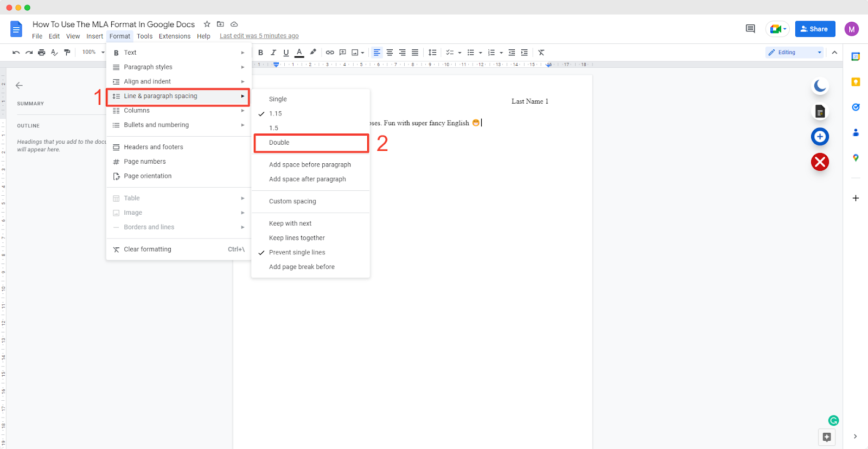Open the Line & paragraph spacing submenu
868x449 pixels.
point(178,97)
